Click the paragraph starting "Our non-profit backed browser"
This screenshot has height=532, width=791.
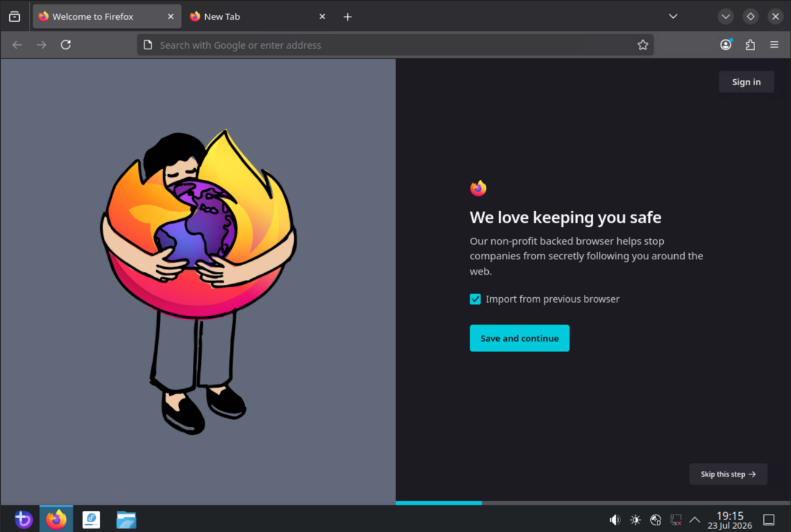tap(586, 256)
